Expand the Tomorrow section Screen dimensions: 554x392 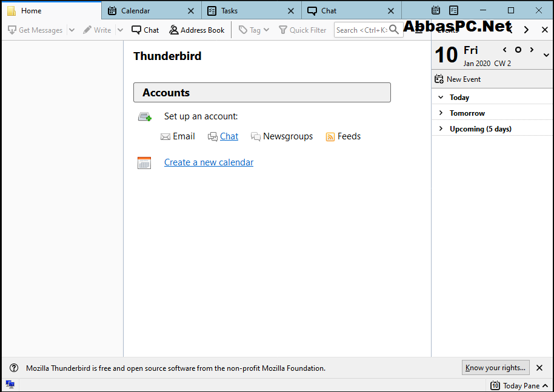(x=441, y=113)
